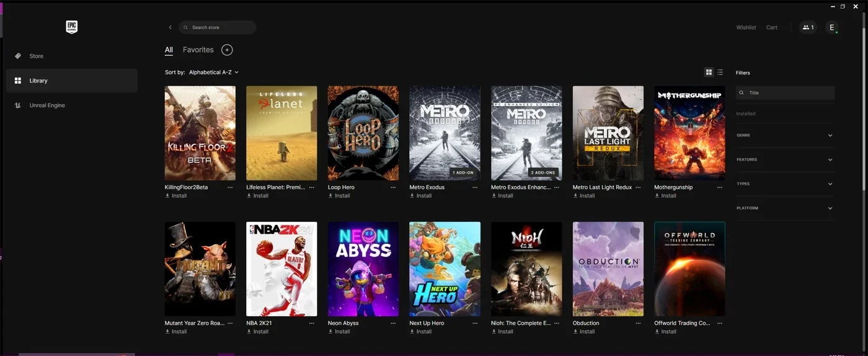Click the Mothergunship title text

click(x=673, y=187)
